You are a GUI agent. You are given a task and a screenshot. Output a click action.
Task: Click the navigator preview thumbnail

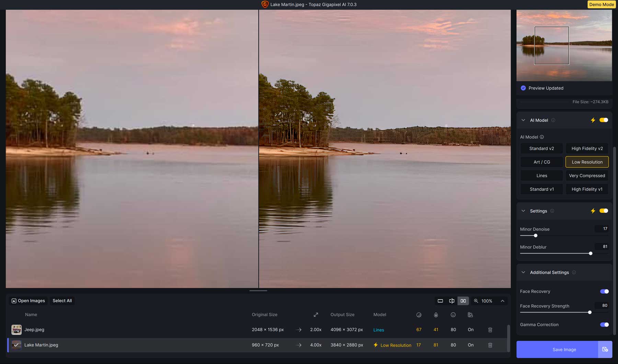(x=564, y=46)
